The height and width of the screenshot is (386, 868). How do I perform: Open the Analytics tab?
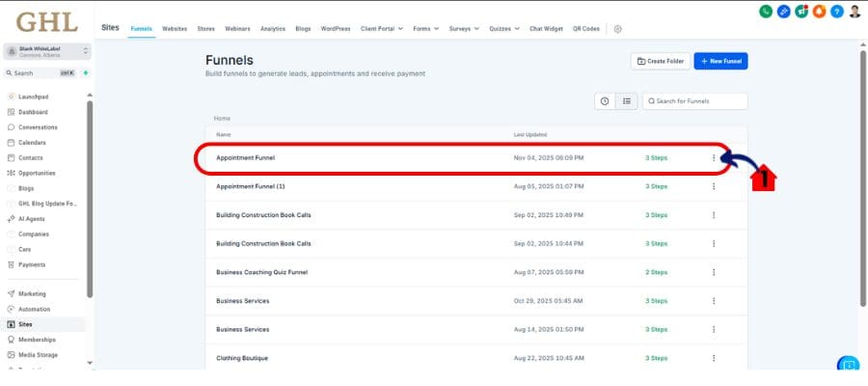click(x=273, y=29)
